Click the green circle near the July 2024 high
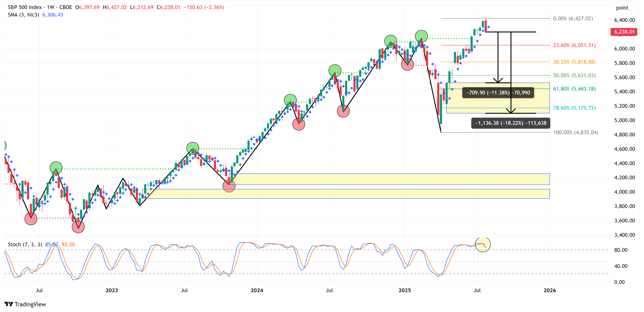Viewport: 644px width, 312px height. (x=335, y=71)
